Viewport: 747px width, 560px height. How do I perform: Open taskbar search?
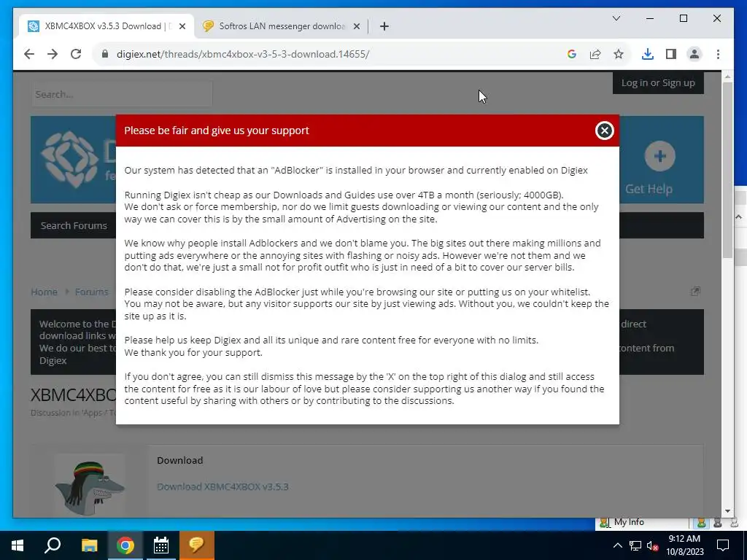[x=53, y=545]
